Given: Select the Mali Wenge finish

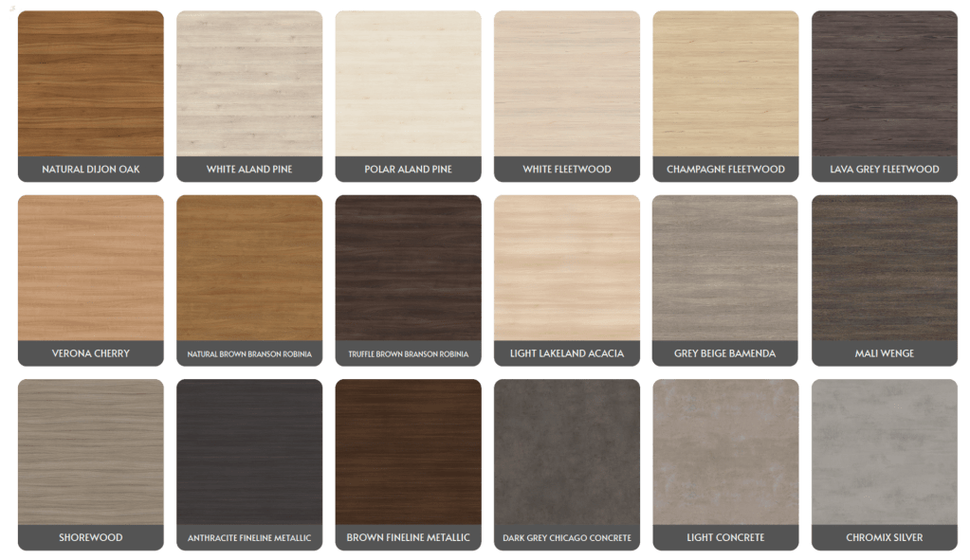Looking at the screenshot, I should (884, 269).
